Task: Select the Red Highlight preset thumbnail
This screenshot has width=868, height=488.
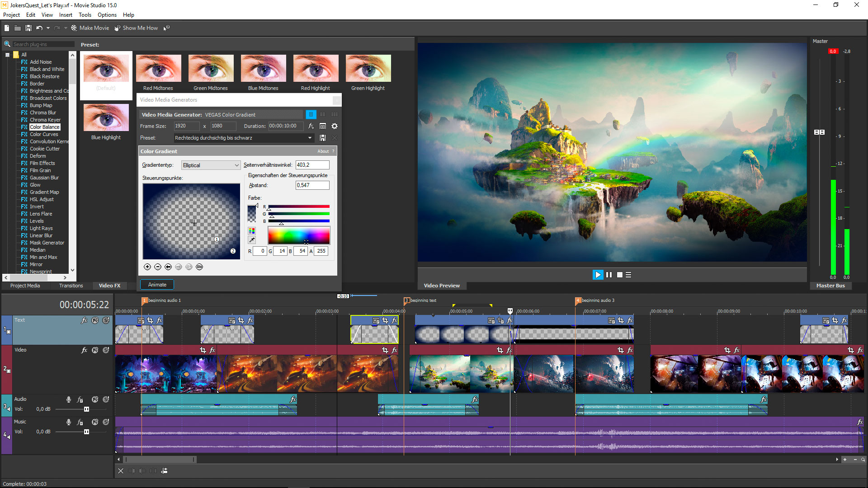Action: pos(316,68)
